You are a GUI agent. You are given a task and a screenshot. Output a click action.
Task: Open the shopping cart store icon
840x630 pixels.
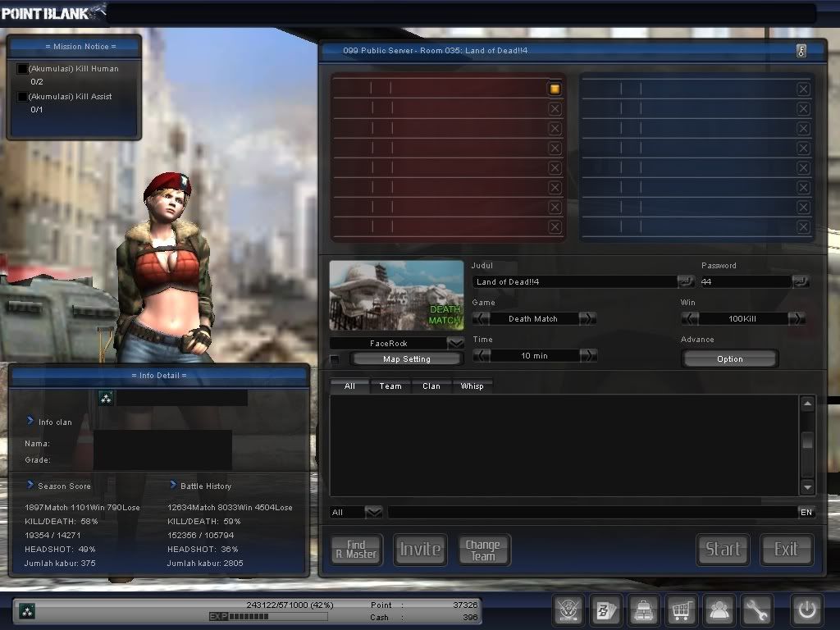coord(681,609)
